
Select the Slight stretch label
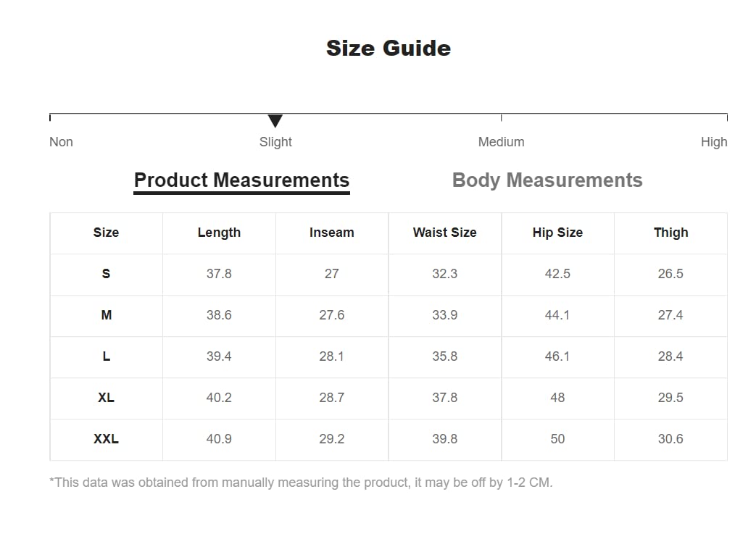[275, 142]
